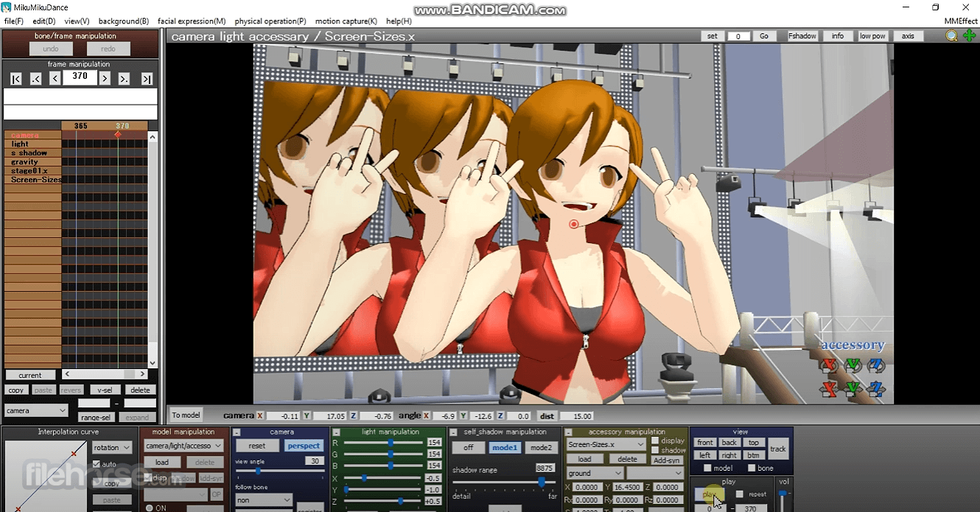This screenshot has width=980, height=512.
Task: Click the magnifier view zoom icon
Action: (x=952, y=35)
